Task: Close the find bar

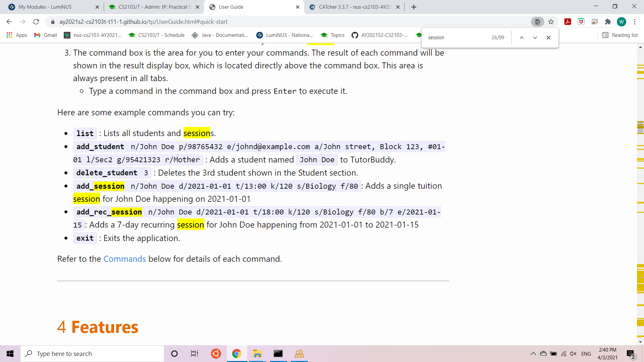Action: tap(548, 38)
